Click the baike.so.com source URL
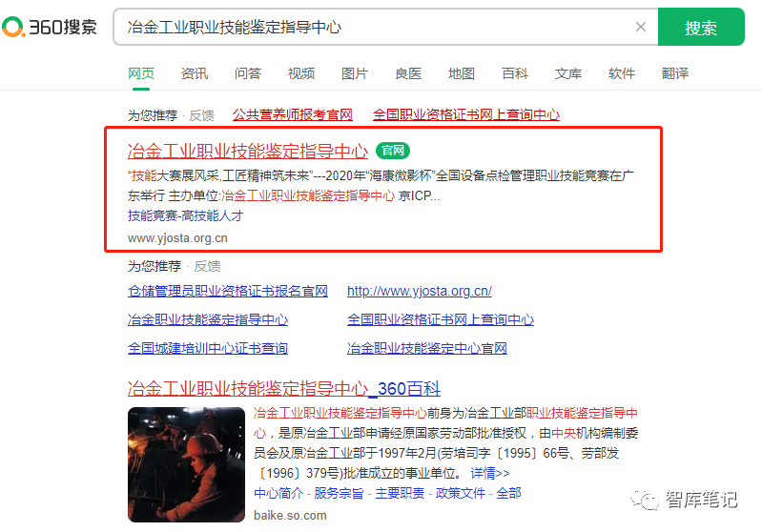 290,516
